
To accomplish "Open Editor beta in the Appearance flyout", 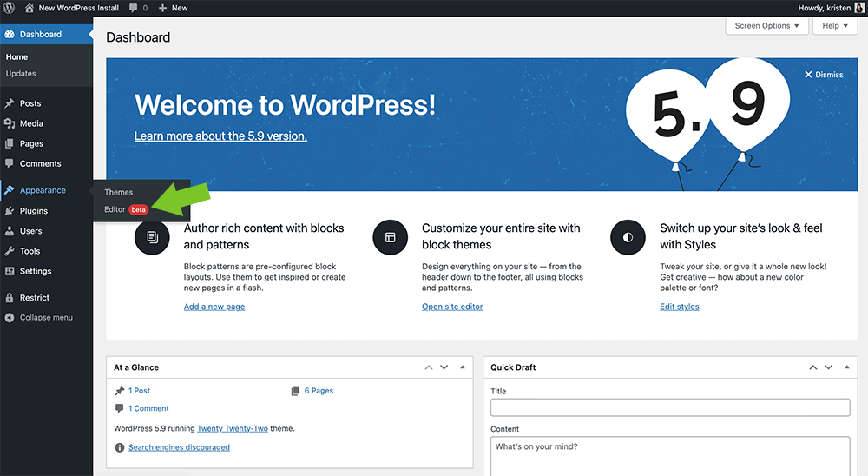I will coord(126,209).
